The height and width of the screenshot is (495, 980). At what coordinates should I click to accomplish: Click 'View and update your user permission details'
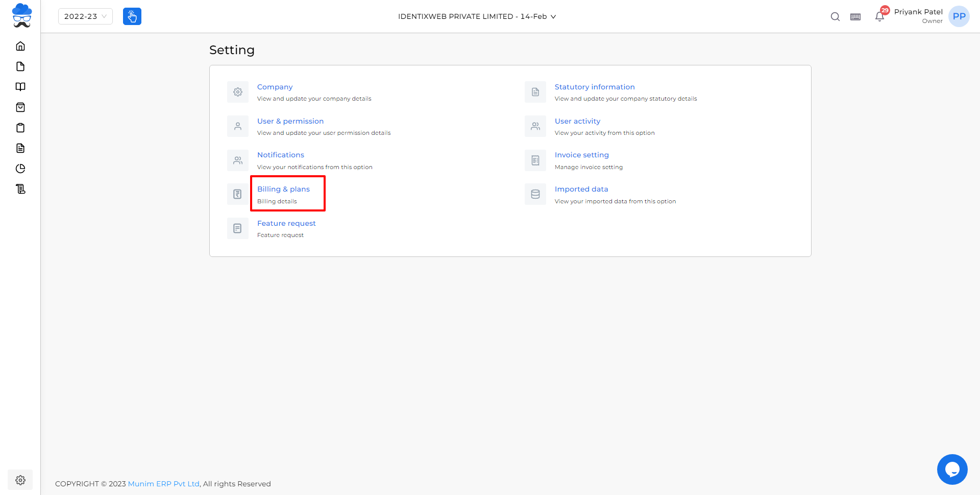324,133
